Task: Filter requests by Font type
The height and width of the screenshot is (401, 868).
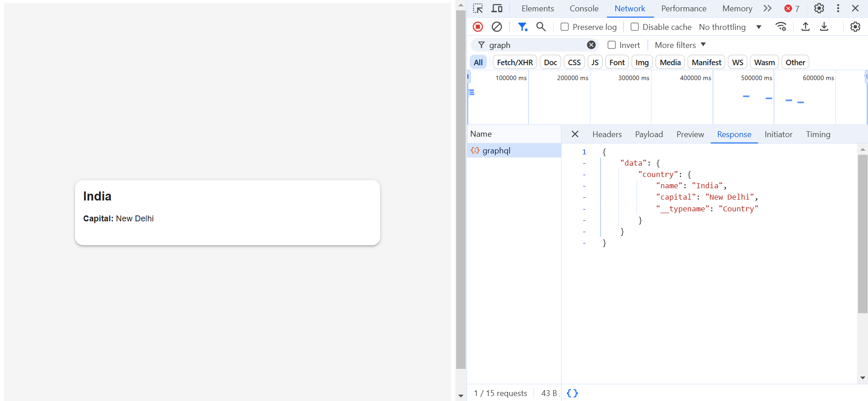Action: click(x=617, y=62)
